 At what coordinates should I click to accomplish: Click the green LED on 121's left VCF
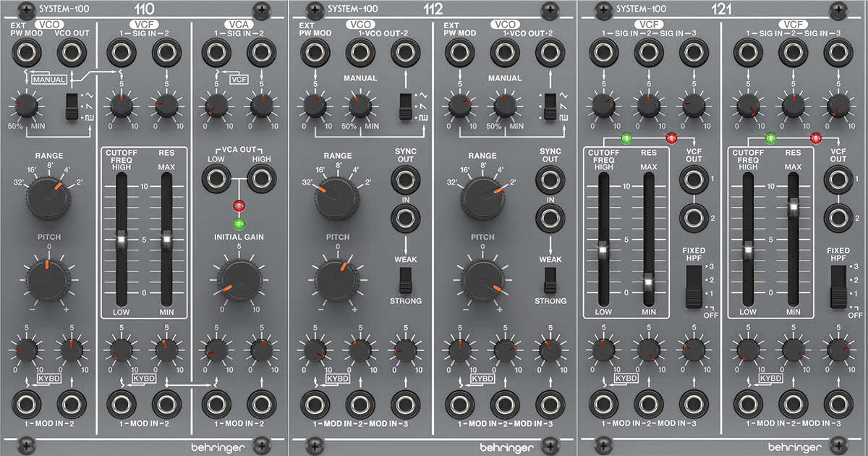coord(626,137)
